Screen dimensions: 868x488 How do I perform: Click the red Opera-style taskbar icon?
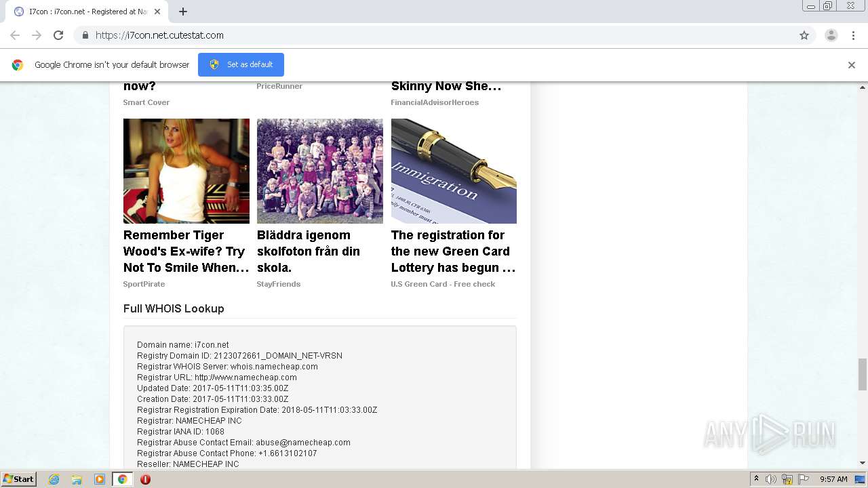pyautogui.click(x=145, y=479)
